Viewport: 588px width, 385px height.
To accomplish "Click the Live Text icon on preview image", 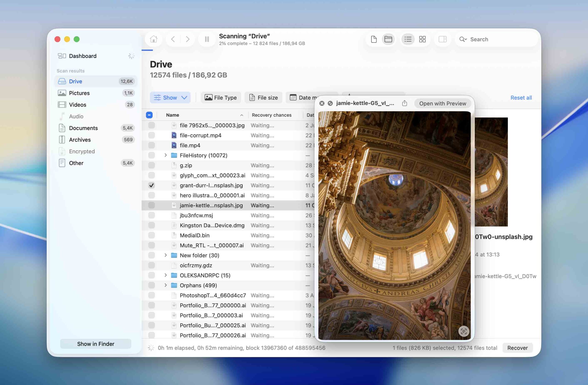I will point(464,331).
